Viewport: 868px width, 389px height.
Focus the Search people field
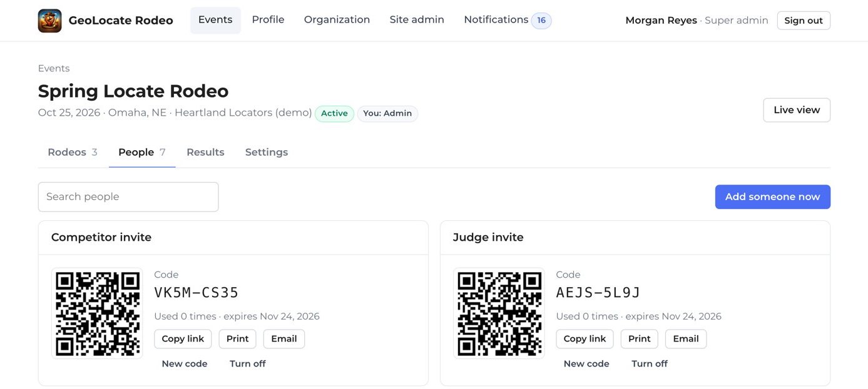pyautogui.click(x=128, y=197)
